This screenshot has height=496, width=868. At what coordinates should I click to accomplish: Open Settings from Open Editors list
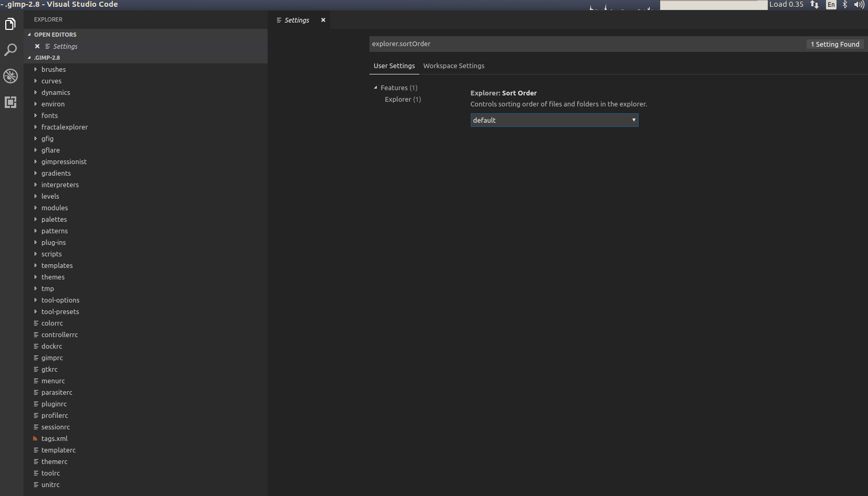146,46
